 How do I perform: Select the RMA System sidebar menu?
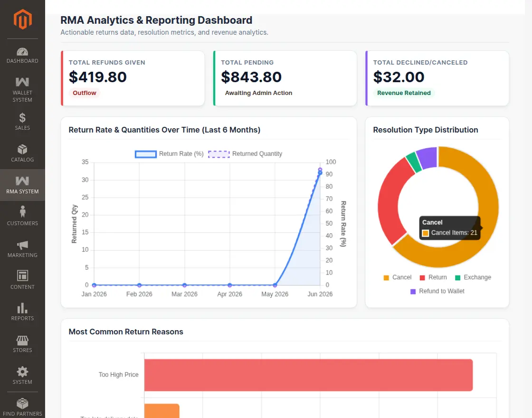22,185
